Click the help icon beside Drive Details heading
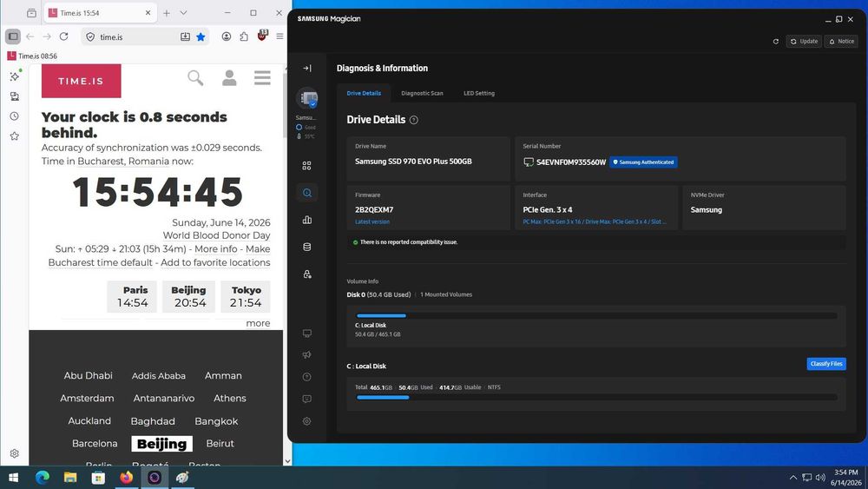Screen dimensions: 868x489 pyautogui.click(x=413, y=120)
